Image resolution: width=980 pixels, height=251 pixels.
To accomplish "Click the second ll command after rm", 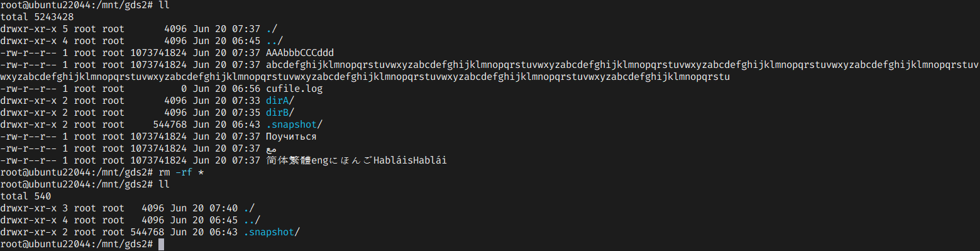I will (164, 184).
